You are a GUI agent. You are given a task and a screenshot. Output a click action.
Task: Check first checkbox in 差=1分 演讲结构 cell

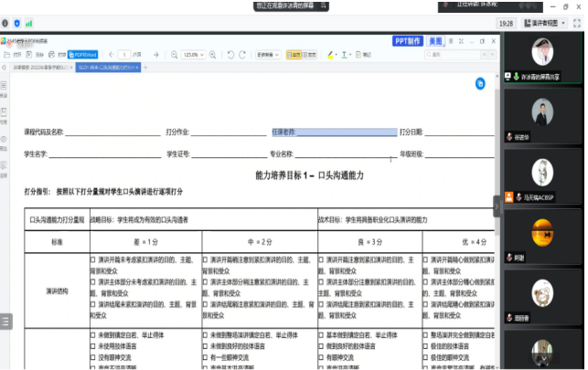click(x=92, y=259)
